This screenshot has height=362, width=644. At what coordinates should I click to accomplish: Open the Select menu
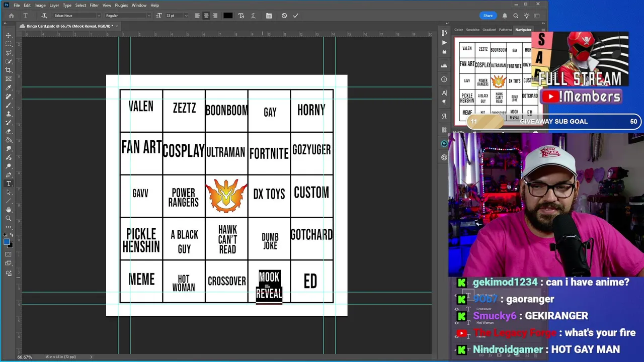[80, 6]
